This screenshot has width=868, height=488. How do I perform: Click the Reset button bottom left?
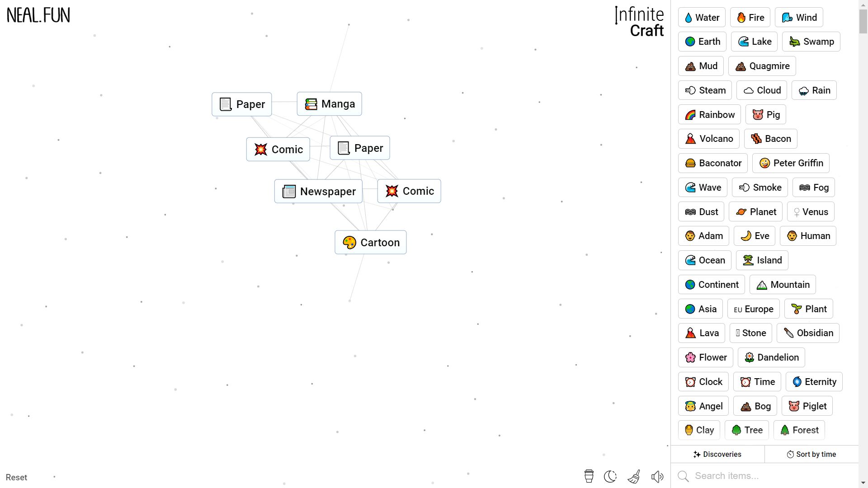16,477
